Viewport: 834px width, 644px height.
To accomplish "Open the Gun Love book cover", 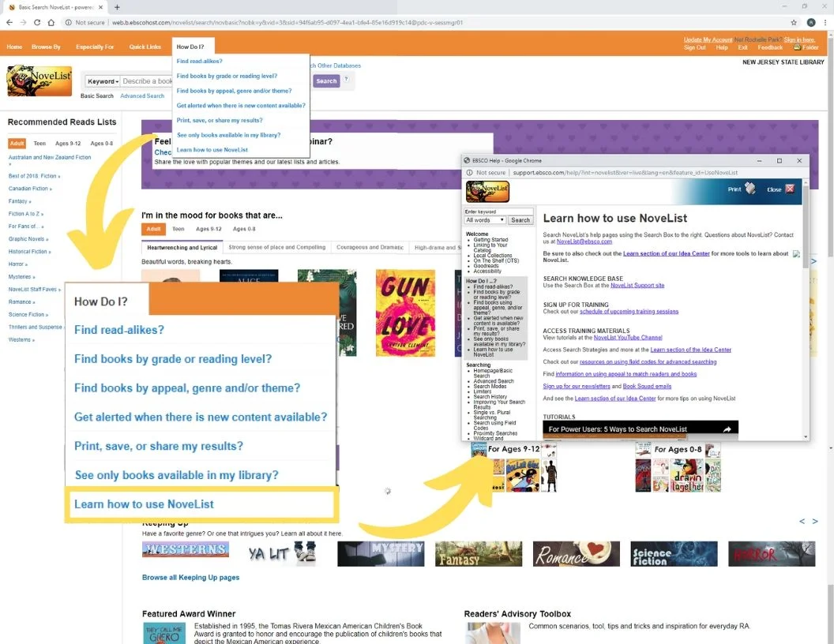I will tap(405, 313).
